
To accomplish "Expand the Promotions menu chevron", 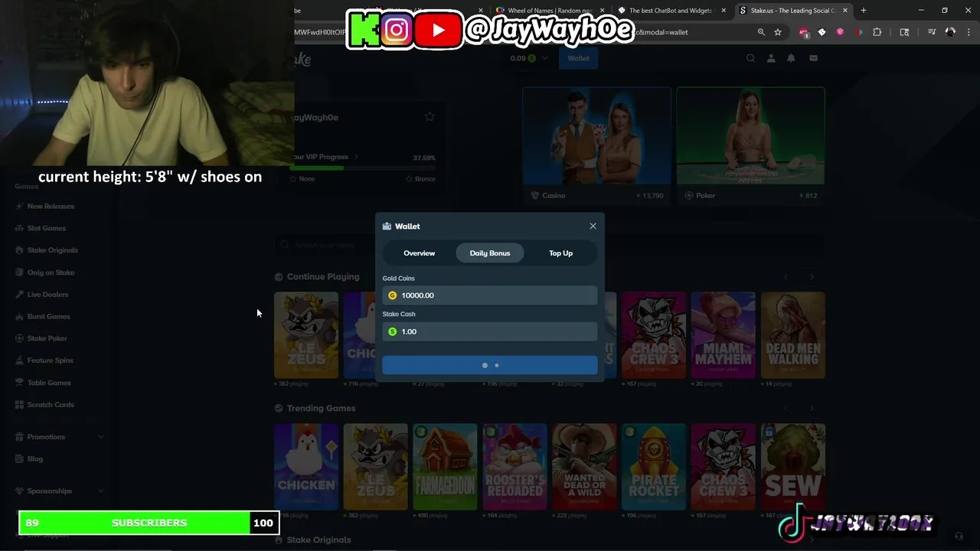I will (101, 437).
